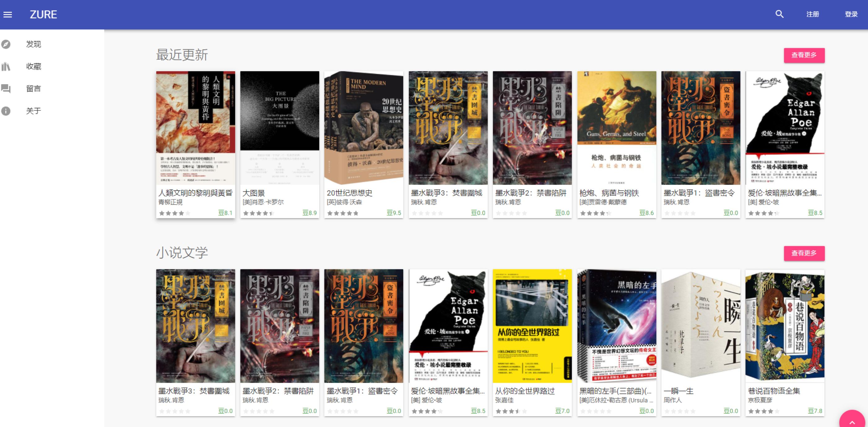The image size is (868, 427).
Task: Open the 一瞬一生 book cover
Action: (701, 326)
